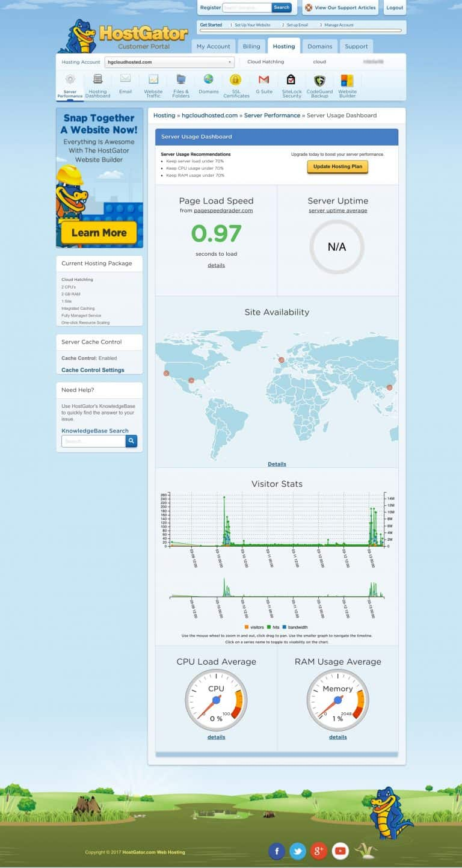Click the domain register Search button
Screen dimensions: 462x868
coord(282,8)
